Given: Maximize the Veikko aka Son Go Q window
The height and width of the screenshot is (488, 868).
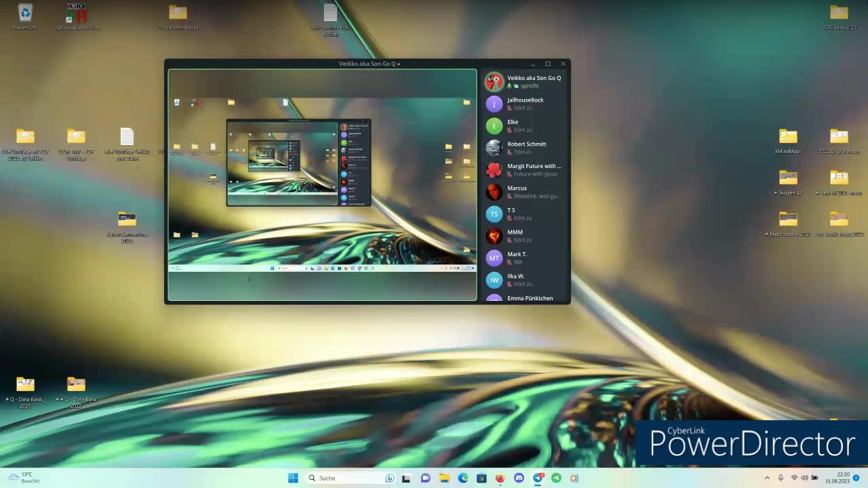Looking at the screenshot, I should [548, 64].
